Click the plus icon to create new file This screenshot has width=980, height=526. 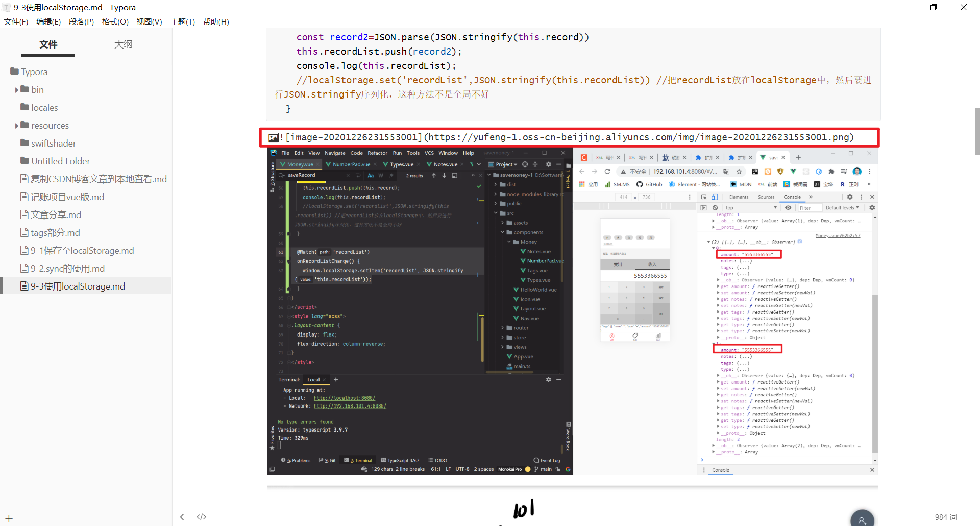(9, 518)
